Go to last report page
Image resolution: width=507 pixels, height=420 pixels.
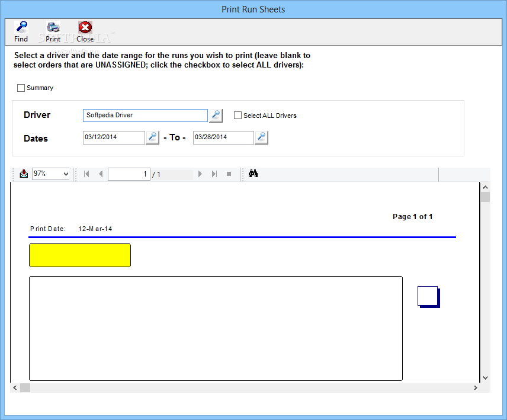(214, 174)
